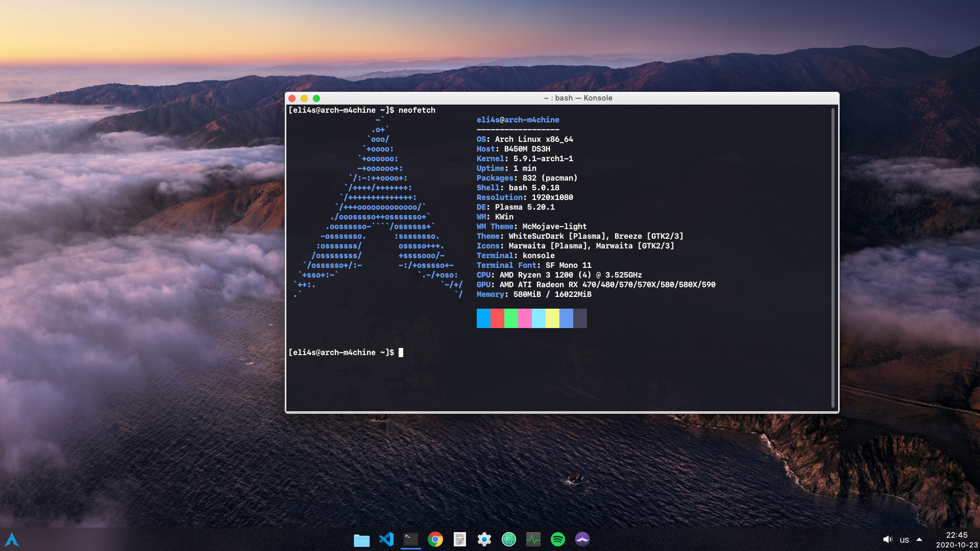
Task: Click the 'neofetch' command text
Action: click(417, 110)
